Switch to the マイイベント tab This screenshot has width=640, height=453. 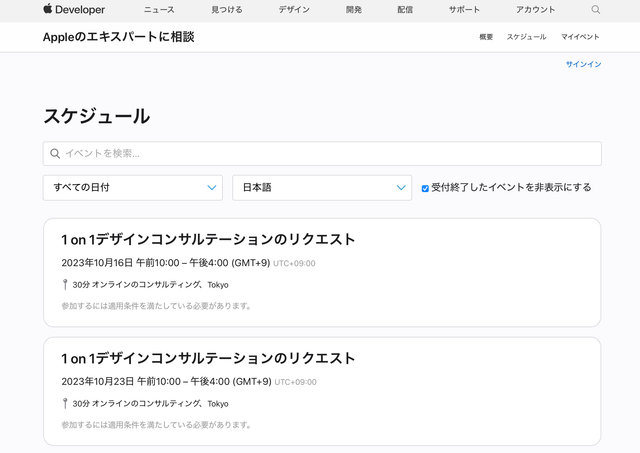pyautogui.click(x=580, y=37)
